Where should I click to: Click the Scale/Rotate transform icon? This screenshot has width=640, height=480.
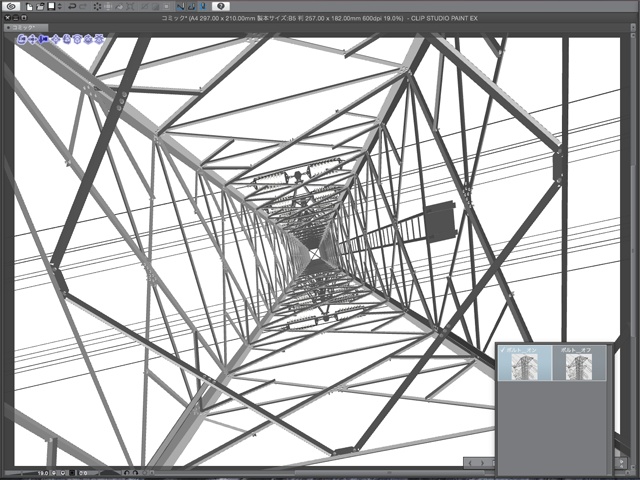pos(130,7)
